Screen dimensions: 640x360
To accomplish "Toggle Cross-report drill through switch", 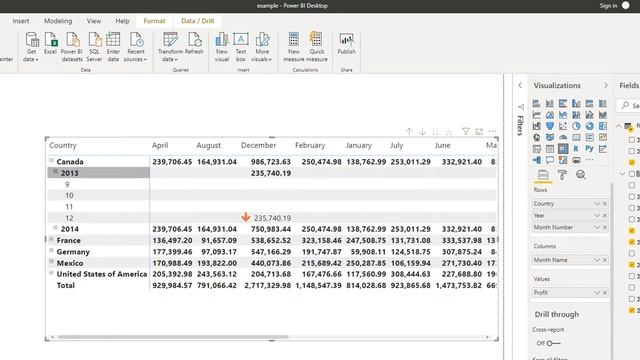I will [x=553, y=343].
